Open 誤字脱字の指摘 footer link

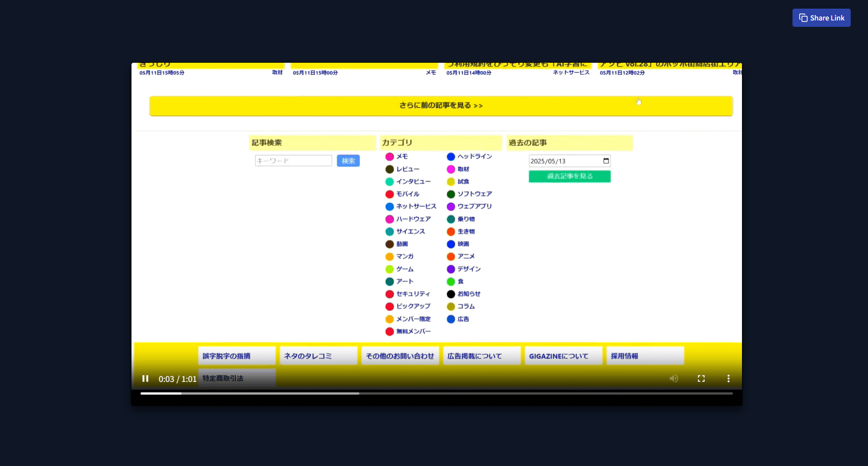click(x=237, y=356)
